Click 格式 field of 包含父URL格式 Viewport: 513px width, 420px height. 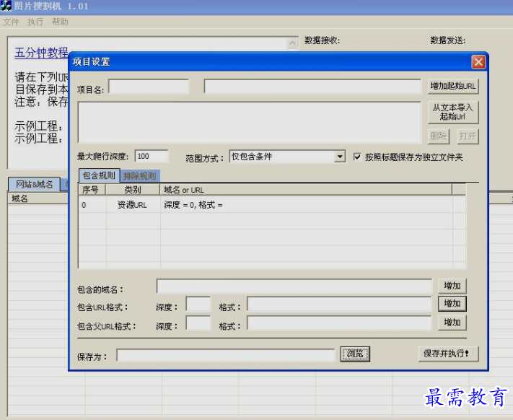click(339, 323)
